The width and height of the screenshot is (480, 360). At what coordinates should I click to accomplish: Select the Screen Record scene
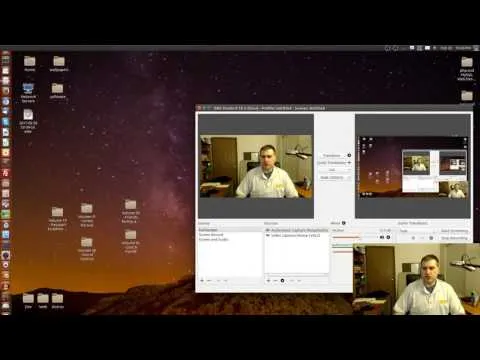[230, 235]
